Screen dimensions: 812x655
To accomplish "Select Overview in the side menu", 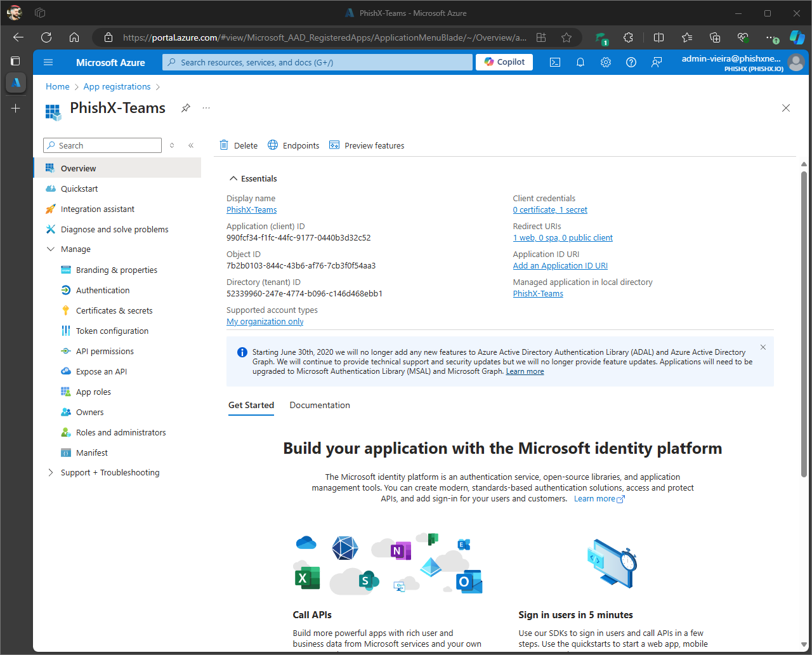I will (x=117, y=168).
